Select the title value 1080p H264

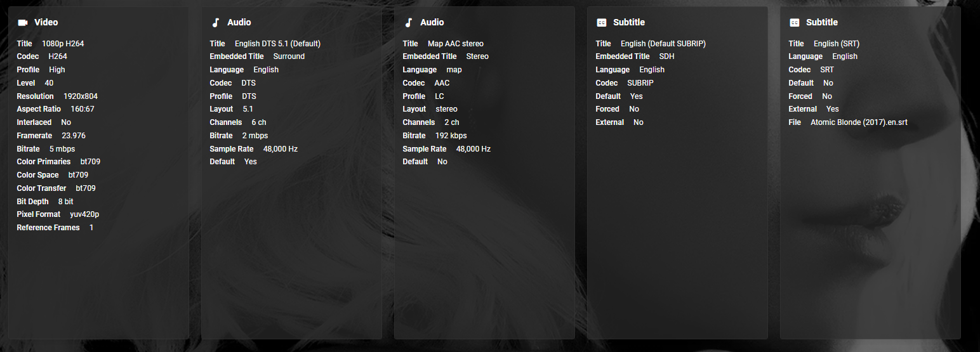point(63,44)
